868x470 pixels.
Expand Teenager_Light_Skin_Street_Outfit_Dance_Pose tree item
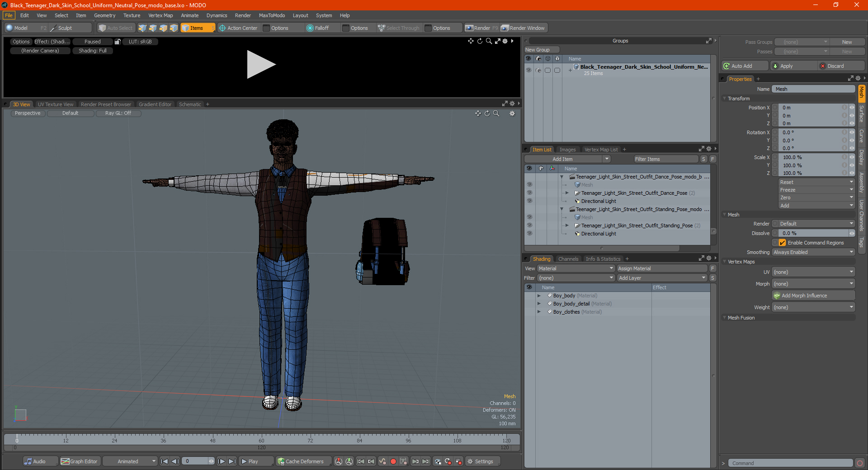click(567, 193)
